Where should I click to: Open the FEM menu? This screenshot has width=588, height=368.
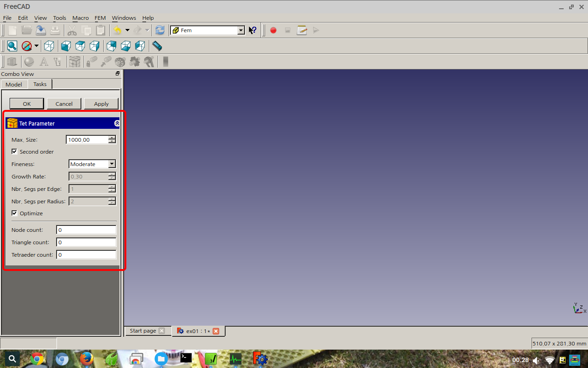(100, 17)
